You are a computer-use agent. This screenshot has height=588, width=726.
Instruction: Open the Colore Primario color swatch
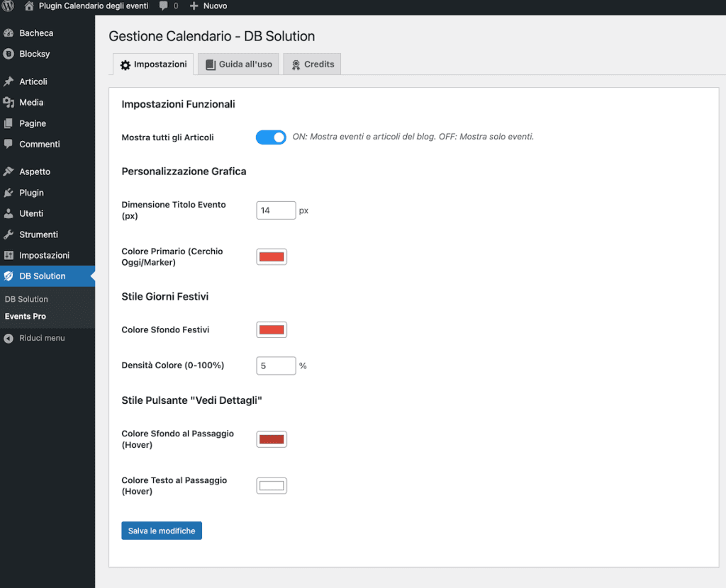click(272, 256)
